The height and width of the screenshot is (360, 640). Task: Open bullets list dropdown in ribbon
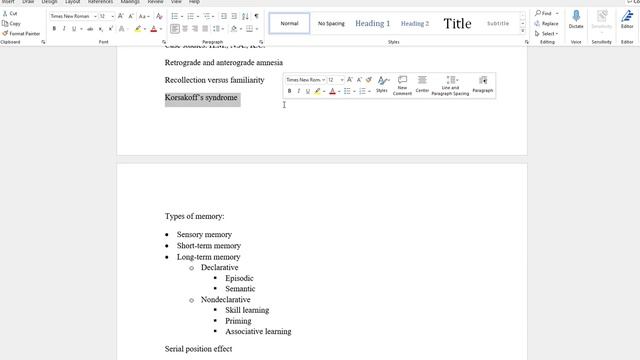click(x=182, y=16)
